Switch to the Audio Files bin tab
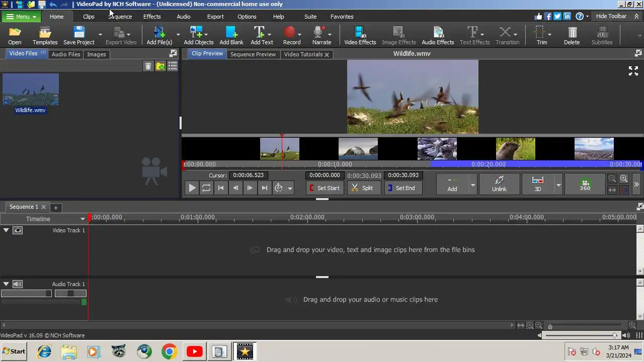The width and height of the screenshot is (644, 362). click(x=66, y=54)
